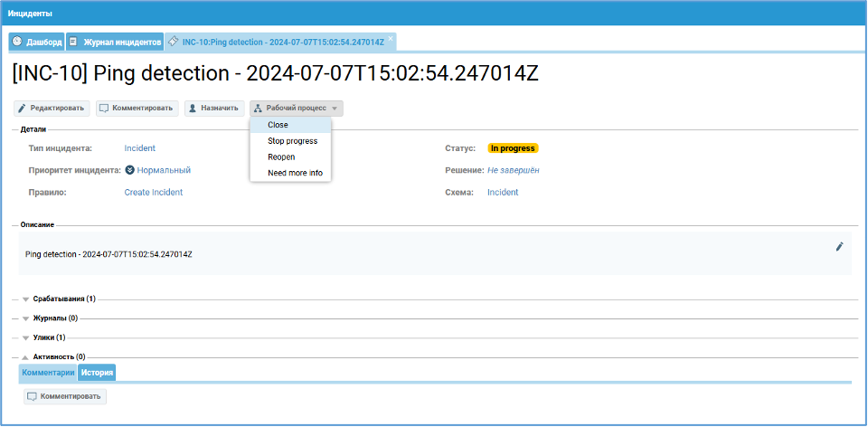This screenshot has width=868, height=427.
Task: Expand the Журналы section
Action: [x=26, y=318]
